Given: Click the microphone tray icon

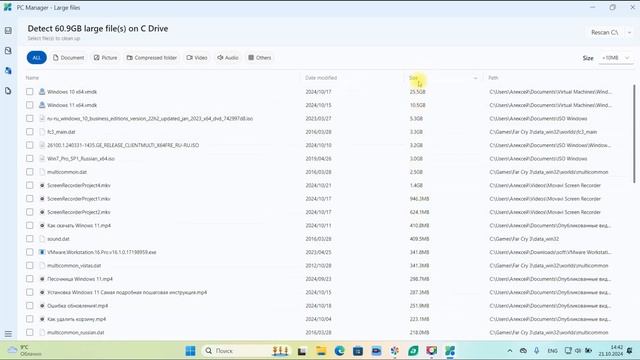Looking at the screenshot, I should tap(537, 351).
